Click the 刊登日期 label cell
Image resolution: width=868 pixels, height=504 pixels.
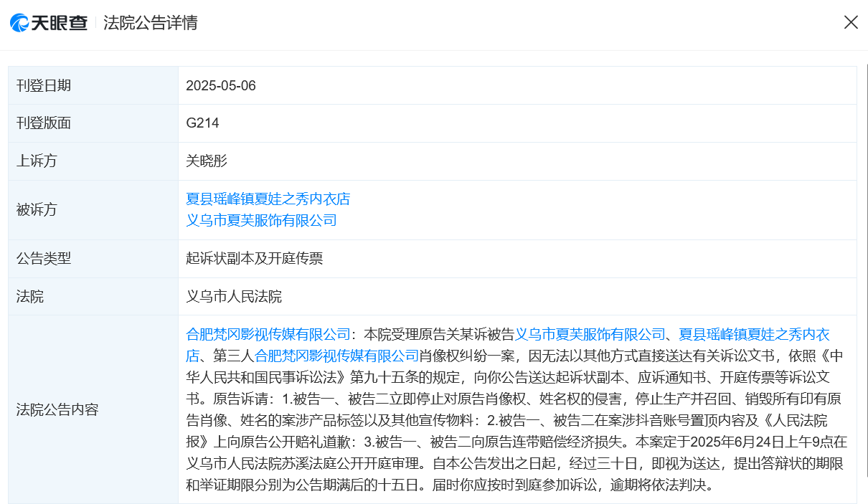[x=93, y=85]
